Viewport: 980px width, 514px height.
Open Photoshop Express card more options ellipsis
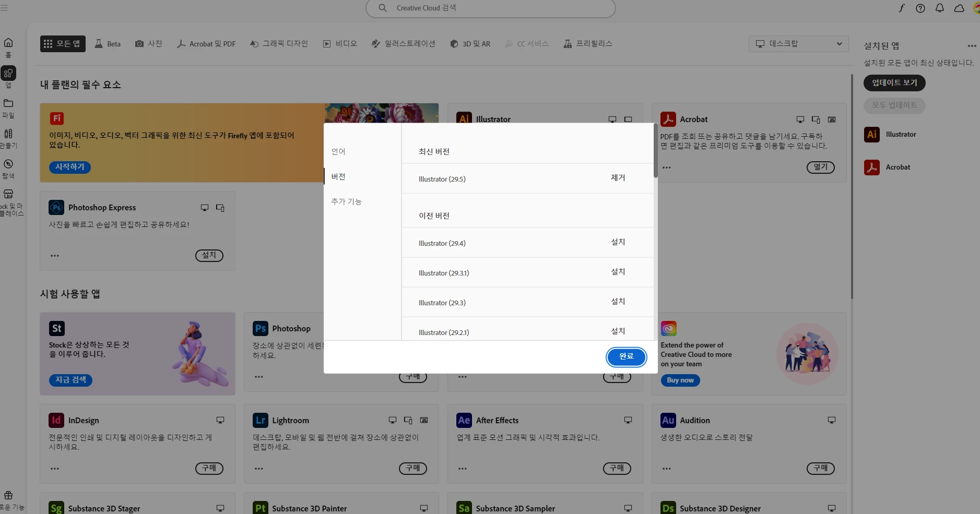[x=55, y=256]
